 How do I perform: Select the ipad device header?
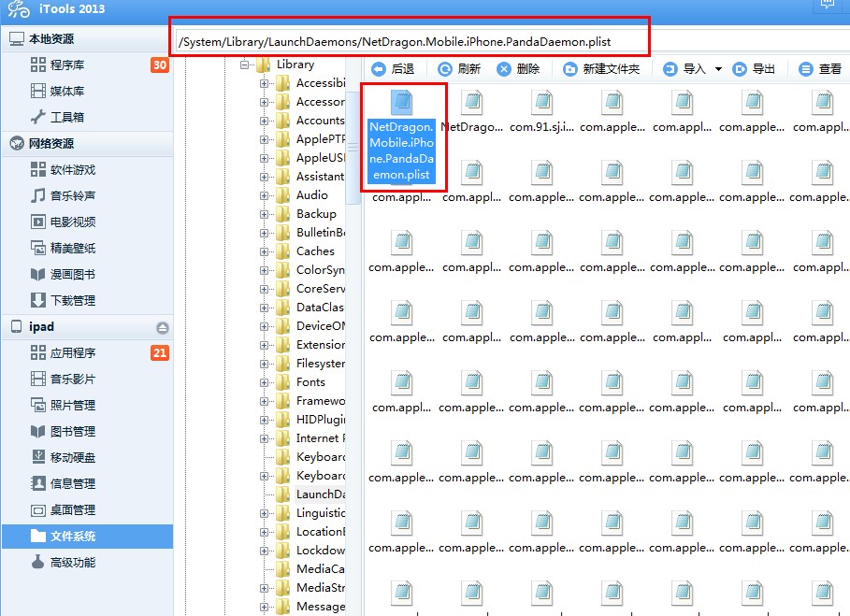[87, 326]
